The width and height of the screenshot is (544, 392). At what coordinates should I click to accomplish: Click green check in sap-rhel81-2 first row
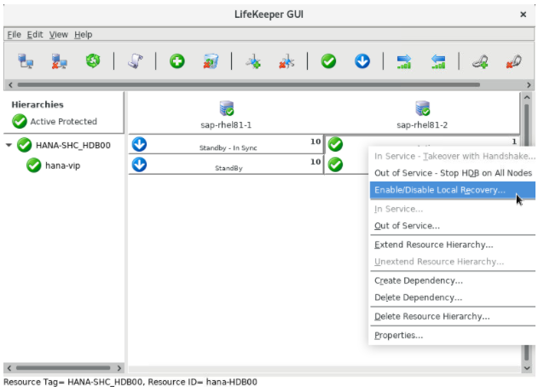pyautogui.click(x=335, y=144)
